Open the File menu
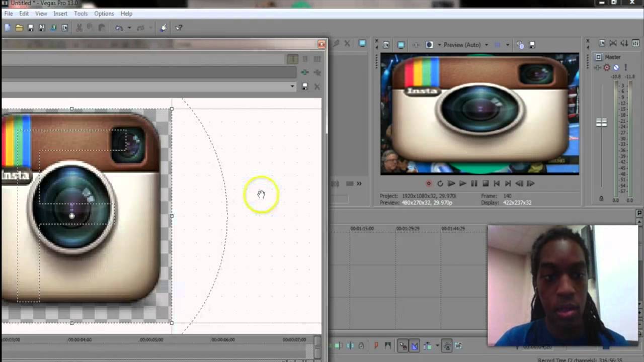Screen dimensions: 644x362 pyautogui.click(x=9, y=14)
